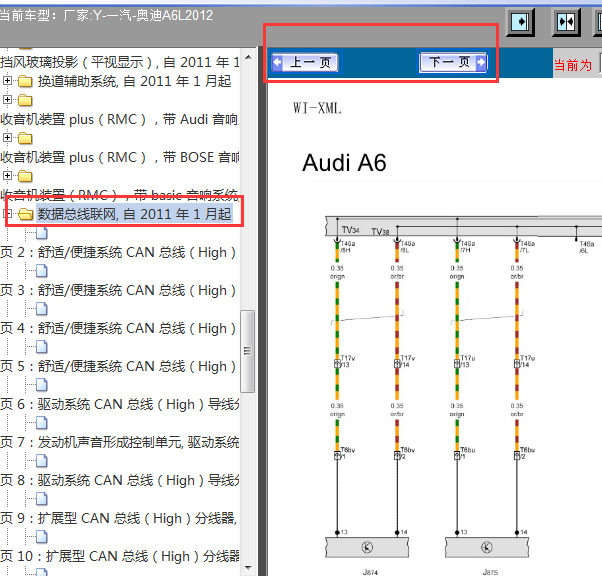Click the page icon above 页 4
The image size is (602, 576).
[x=41, y=309]
